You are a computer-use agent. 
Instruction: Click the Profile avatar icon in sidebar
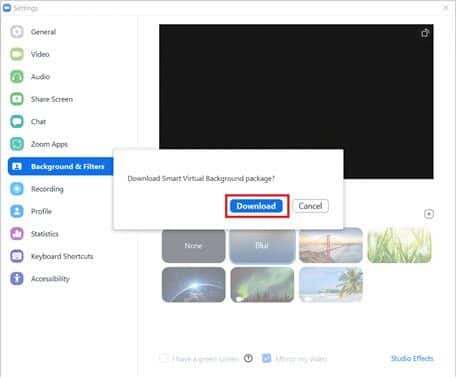coord(17,211)
